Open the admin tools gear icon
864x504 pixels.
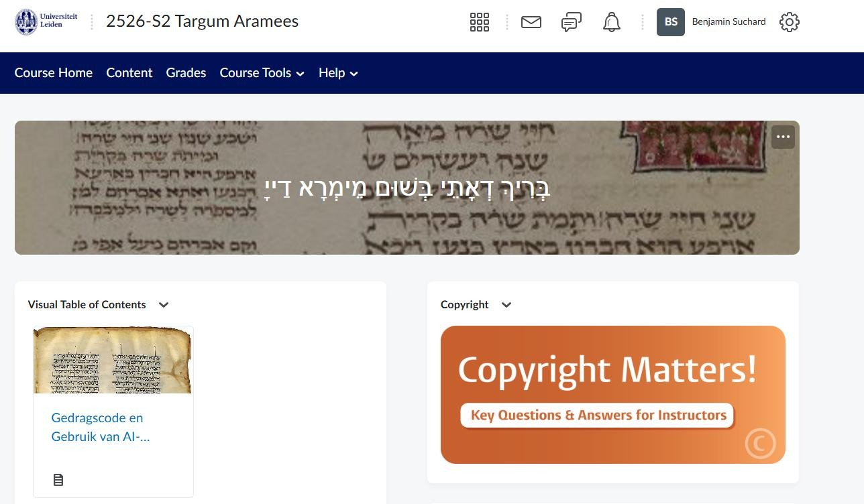click(x=790, y=22)
